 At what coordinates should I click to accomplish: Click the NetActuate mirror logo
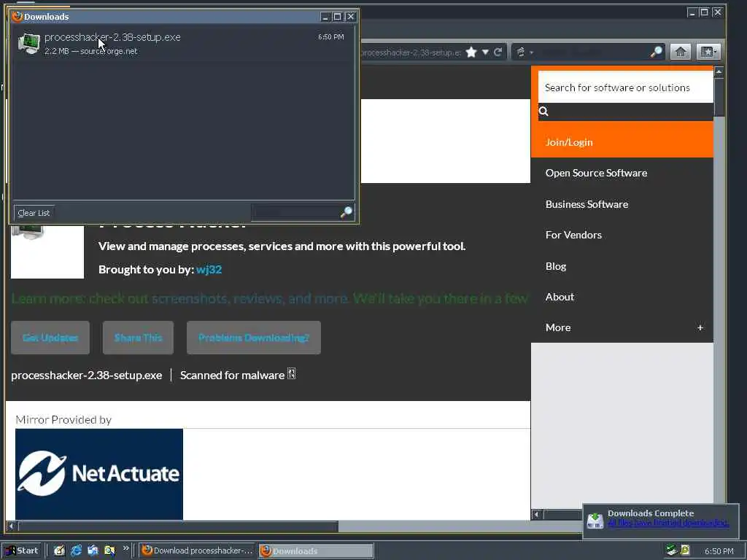coord(99,474)
